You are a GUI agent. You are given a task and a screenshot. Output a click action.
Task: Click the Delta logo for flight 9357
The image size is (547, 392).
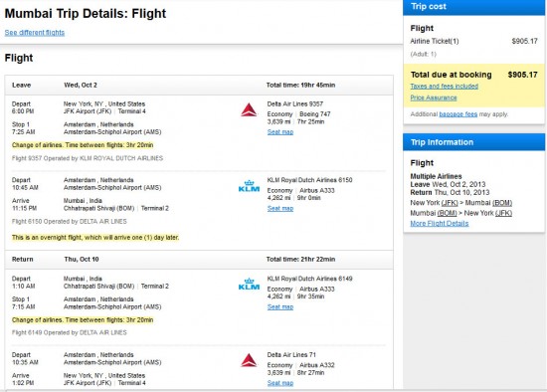249,110
